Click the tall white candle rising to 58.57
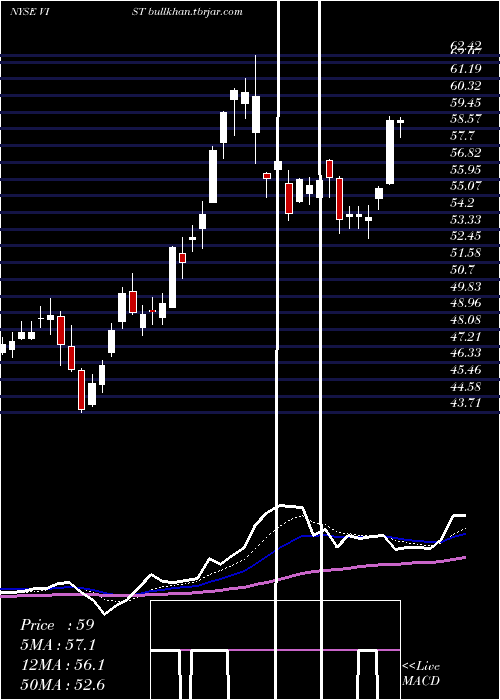Image resolution: width=500 pixels, height=700 pixels. click(390, 152)
